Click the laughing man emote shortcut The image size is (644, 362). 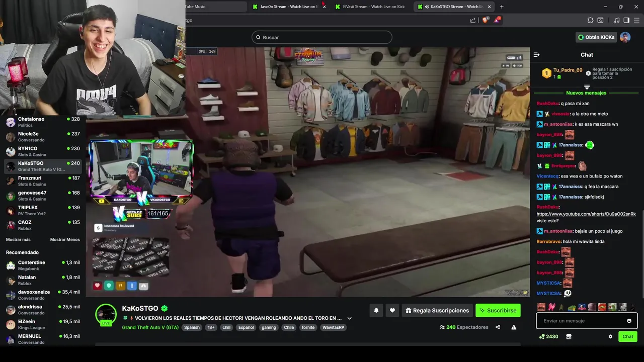pos(541,307)
